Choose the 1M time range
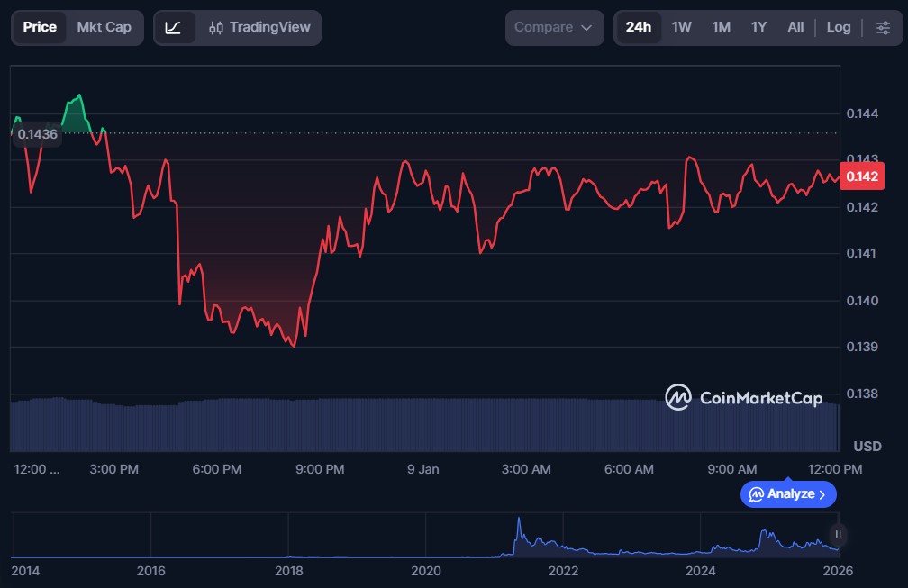This screenshot has width=908, height=588. tap(721, 27)
